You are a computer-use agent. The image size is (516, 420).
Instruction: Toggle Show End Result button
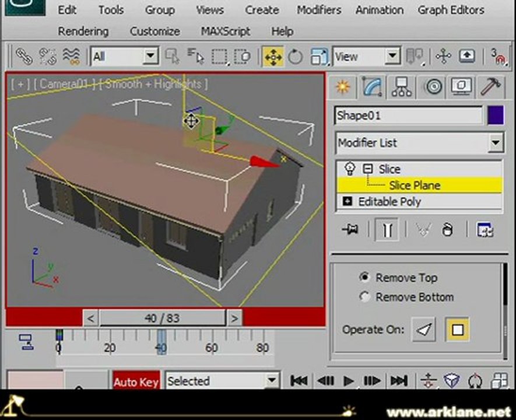pyautogui.click(x=387, y=229)
